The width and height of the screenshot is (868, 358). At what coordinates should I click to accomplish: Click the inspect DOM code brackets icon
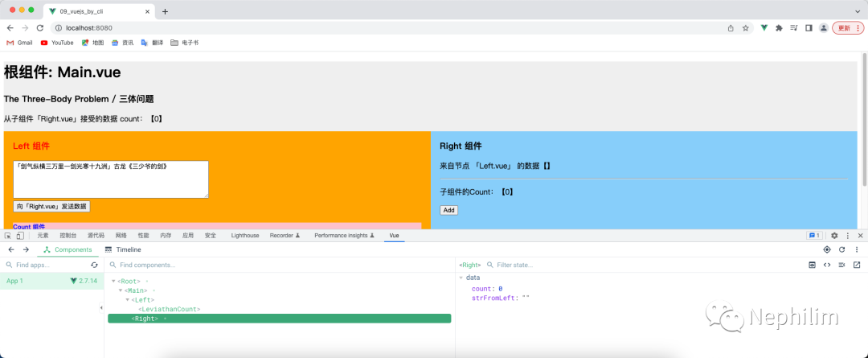(827, 265)
